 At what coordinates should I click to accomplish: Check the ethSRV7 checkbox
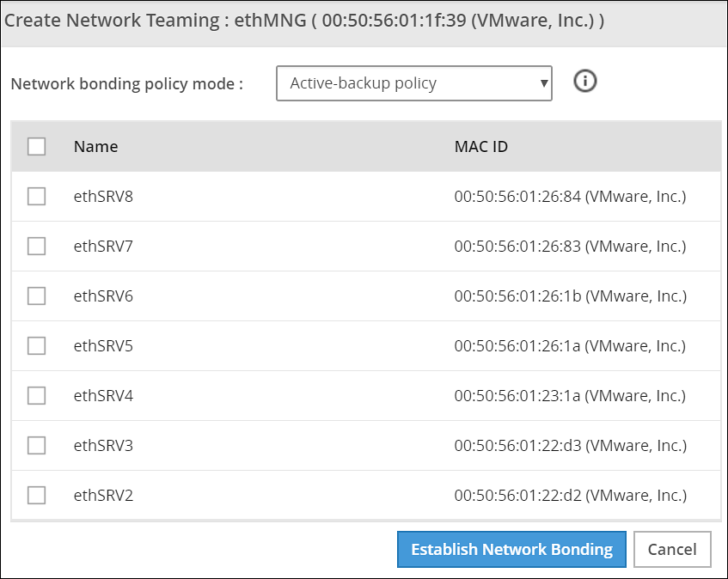[36, 247]
